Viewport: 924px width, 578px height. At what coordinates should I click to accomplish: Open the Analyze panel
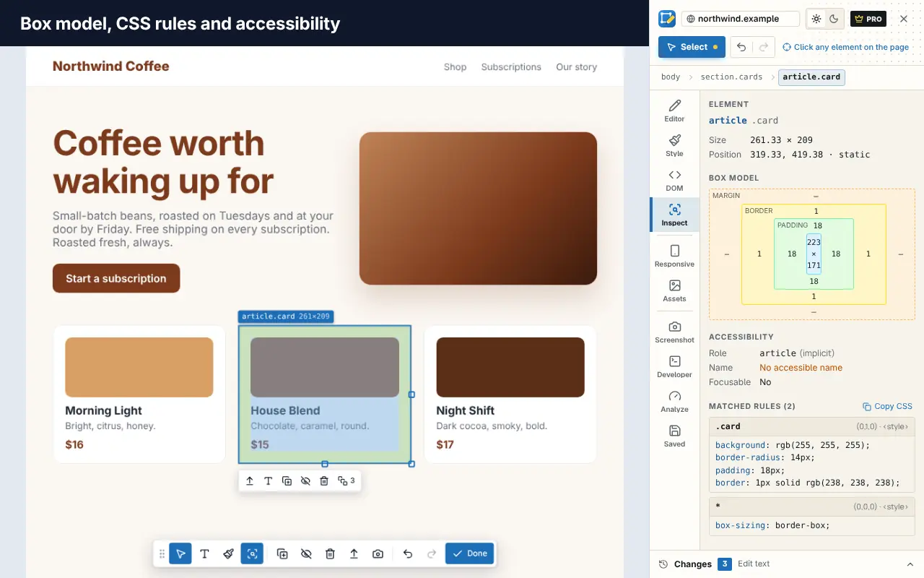[x=674, y=401]
